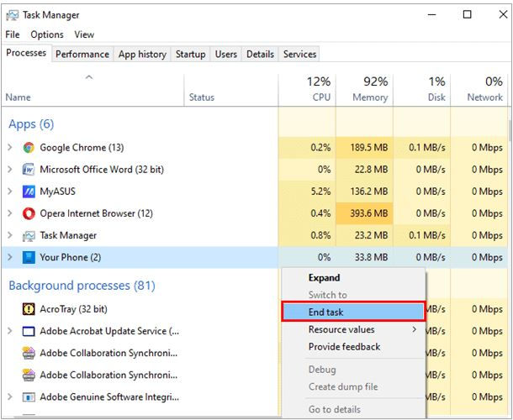Switch to the Startup tab
This screenshot has width=513, height=420.
point(190,54)
